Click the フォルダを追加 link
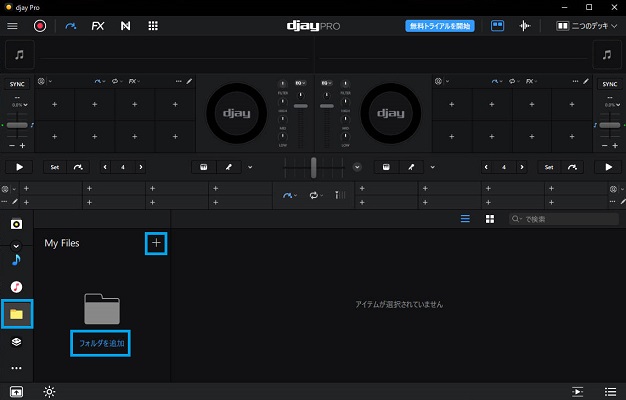This screenshot has width=626, height=400. 101,343
